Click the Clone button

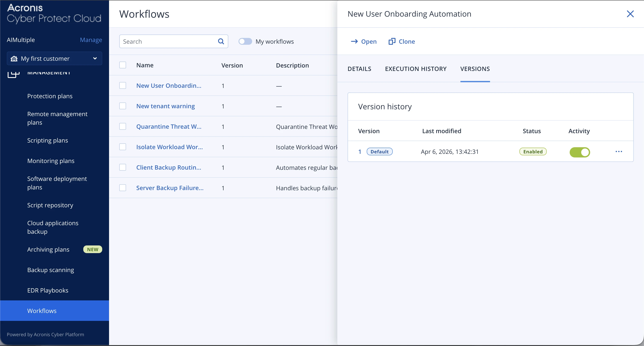401,42
